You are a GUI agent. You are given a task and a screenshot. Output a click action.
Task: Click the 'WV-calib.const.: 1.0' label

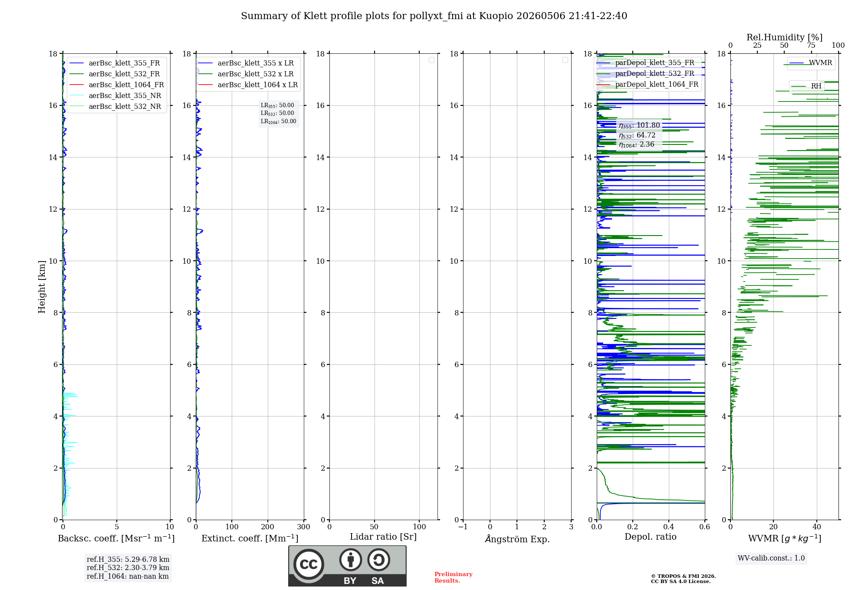771,558
